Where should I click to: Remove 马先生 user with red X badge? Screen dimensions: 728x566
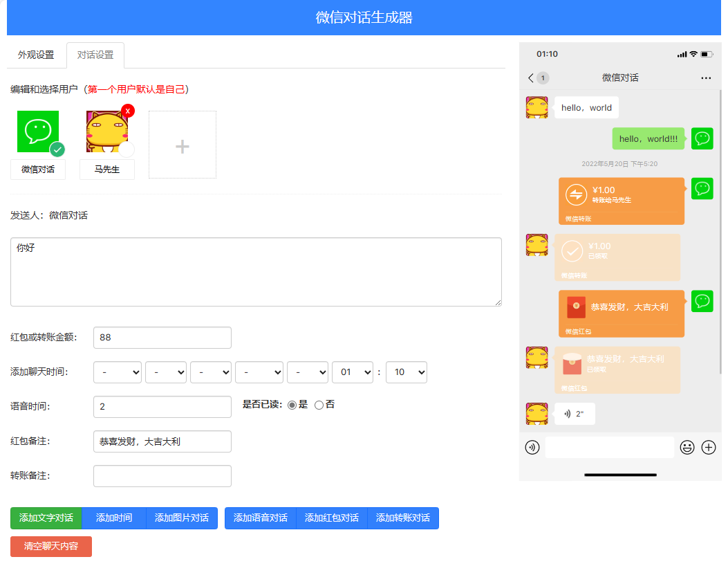pos(128,111)
